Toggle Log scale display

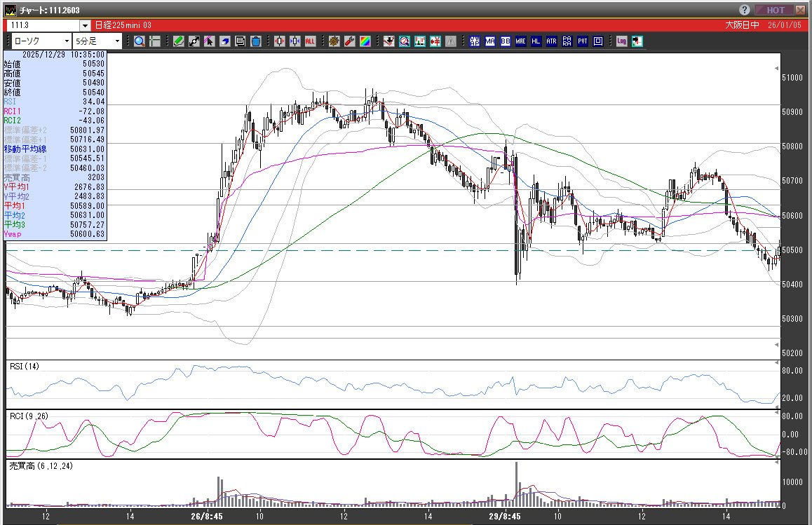pos(621,41)
